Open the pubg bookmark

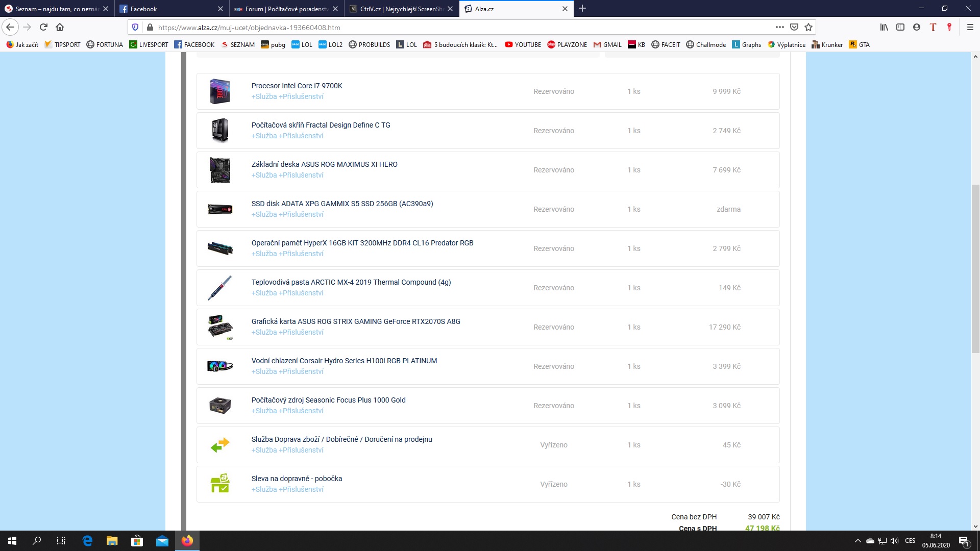click(x=273, y=44)
